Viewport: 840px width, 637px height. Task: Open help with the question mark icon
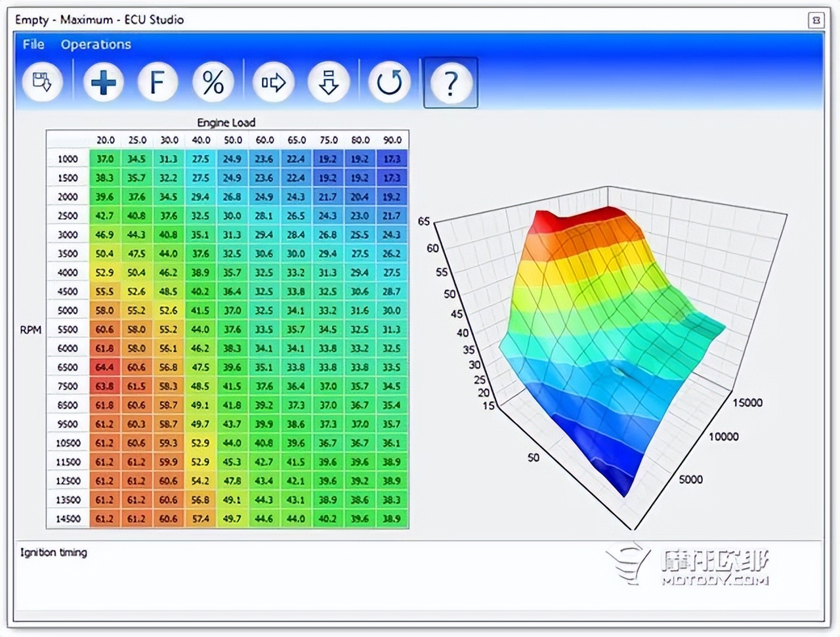point(450,83)
